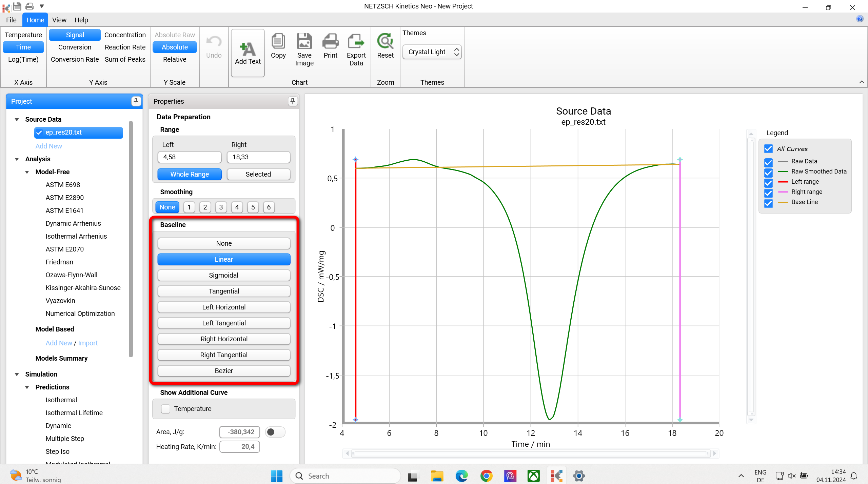The image size is (868, 484).
Task: Toggle the All Curves legend checkbox
Action: pyautogui.click(x=768, y=149)
